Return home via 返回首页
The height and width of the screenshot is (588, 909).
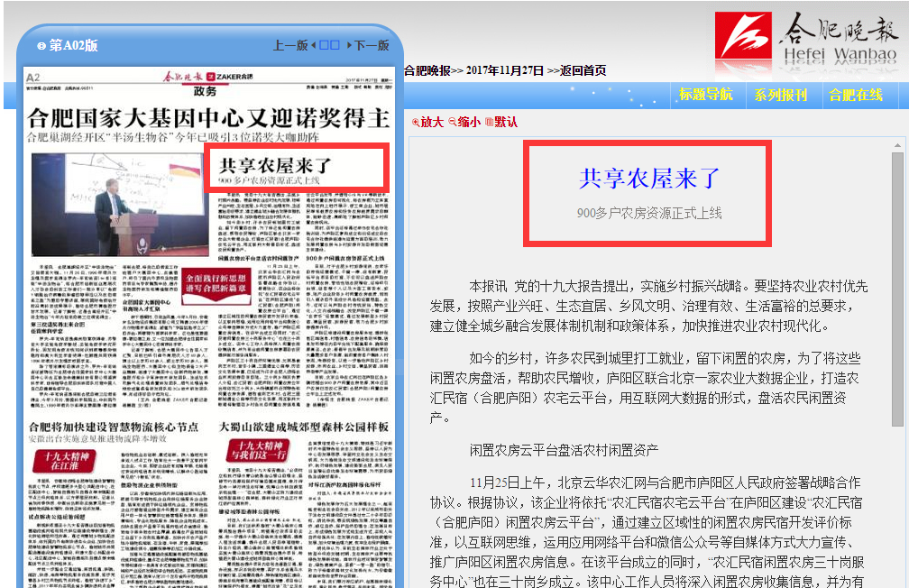tap(583, 70)
